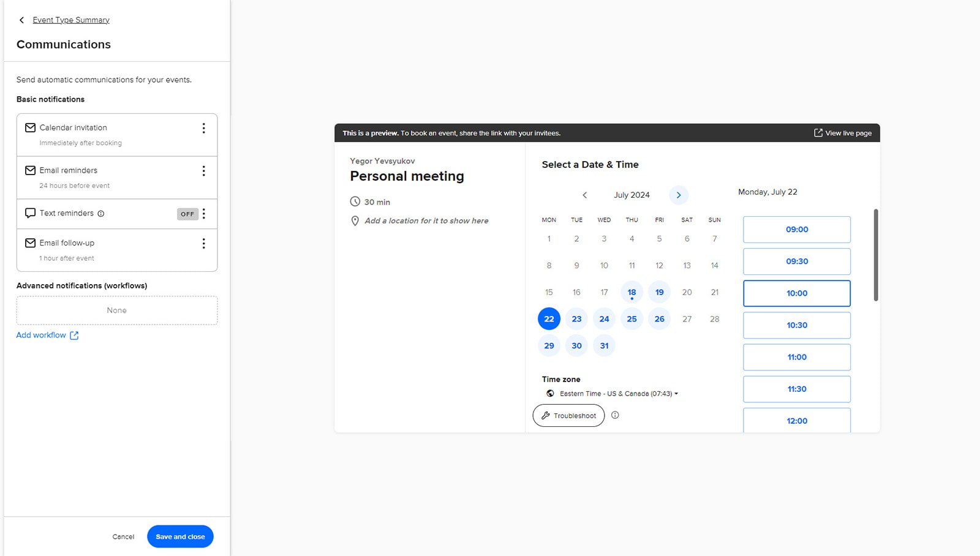The image size is (980, 556).
Task: Select July 18 on the calendar
Action: point(631,292)
